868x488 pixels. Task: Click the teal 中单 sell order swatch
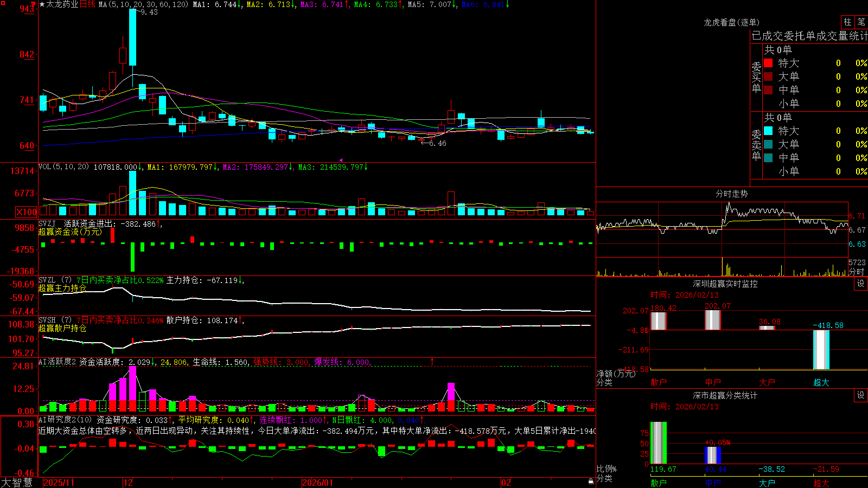point(768,158)
